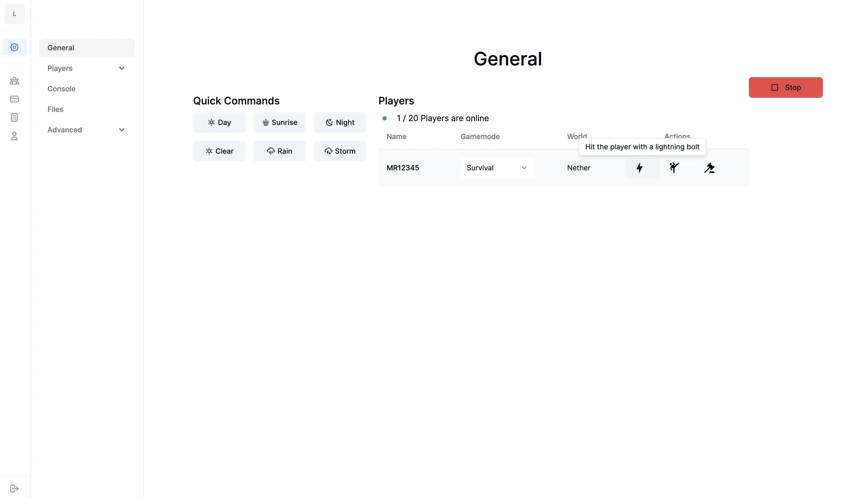
Task: Click the Stop server button
Action: pos(786,87)
